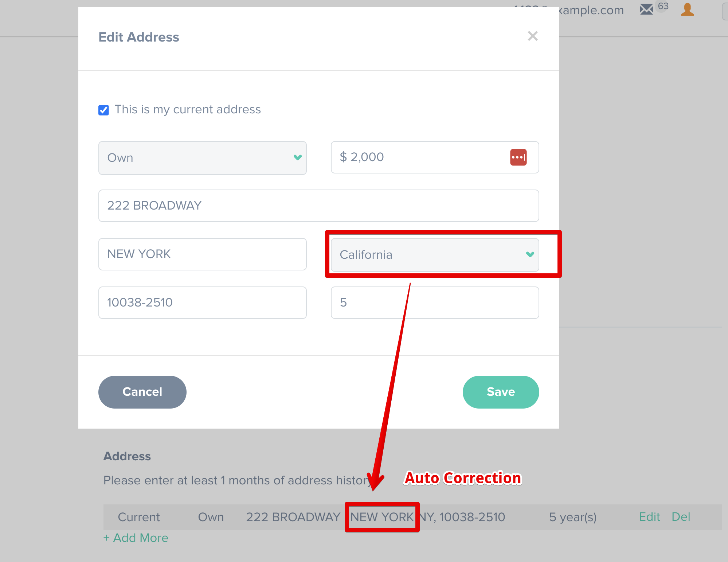728x562 pixels.
Task: Close the Edit Address dialog
Action: [x=532, y=36]
